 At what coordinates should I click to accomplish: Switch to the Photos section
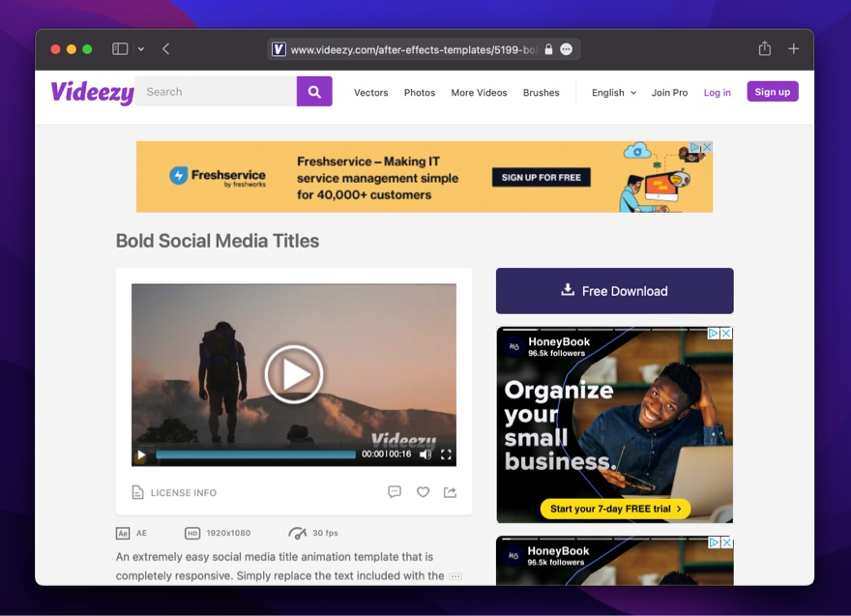[419, 92]
